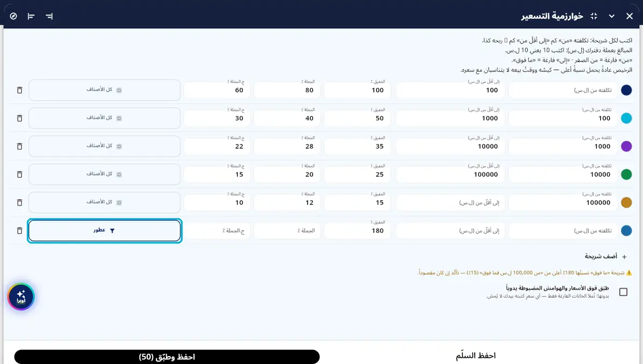Click the warning text about شريحة «ما فوق» نسبتها 180٪

[x=525, y=273]
